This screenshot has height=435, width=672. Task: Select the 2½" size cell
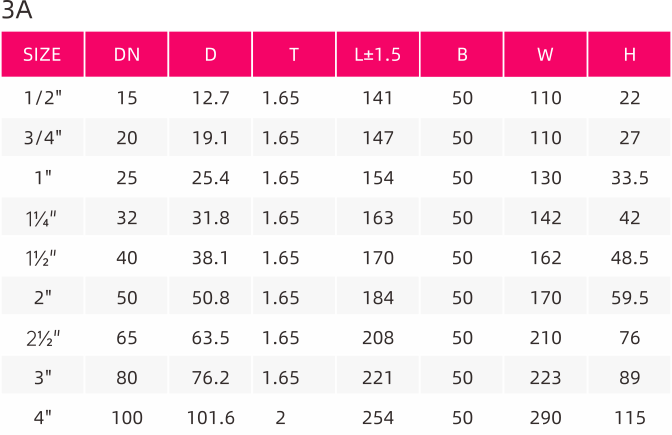pyautogui.click(x=43, y=338)
